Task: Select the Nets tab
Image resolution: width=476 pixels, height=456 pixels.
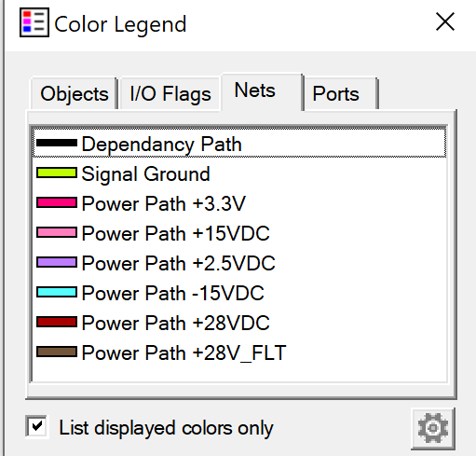Action: point(262,91)
